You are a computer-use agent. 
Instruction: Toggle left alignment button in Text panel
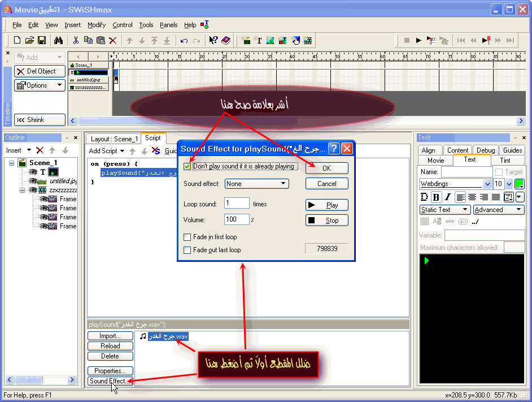(x=460, y=197)
